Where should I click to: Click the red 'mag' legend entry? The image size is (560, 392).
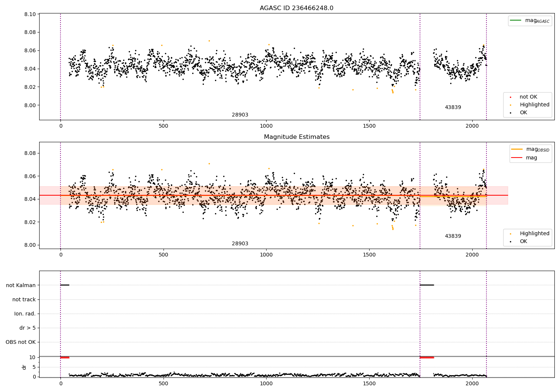[x=524, y=158]
